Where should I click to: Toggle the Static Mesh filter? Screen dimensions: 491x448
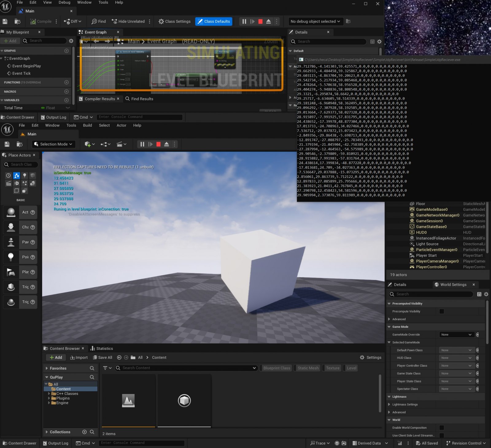pyautogui.click(x=308, y=368)
